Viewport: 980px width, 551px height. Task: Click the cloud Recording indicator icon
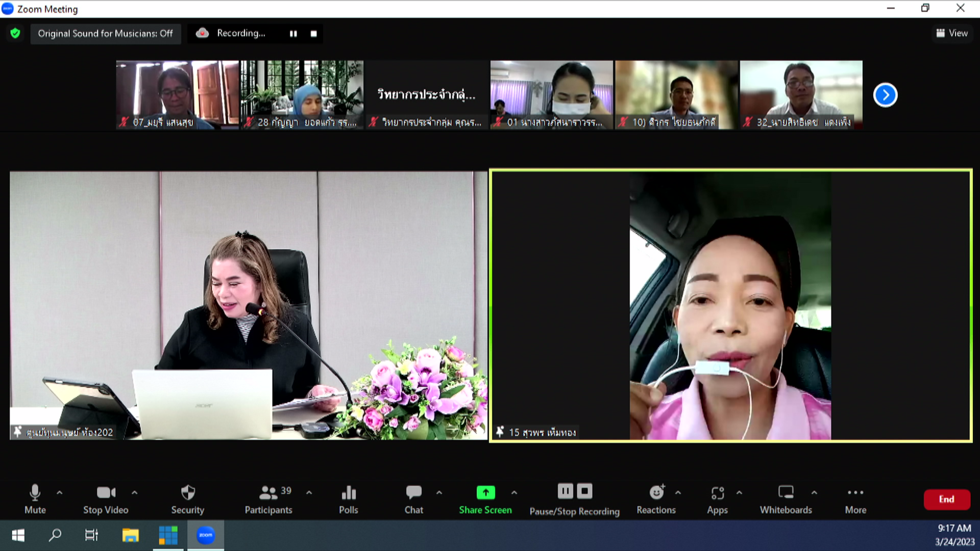click(202, 33)
